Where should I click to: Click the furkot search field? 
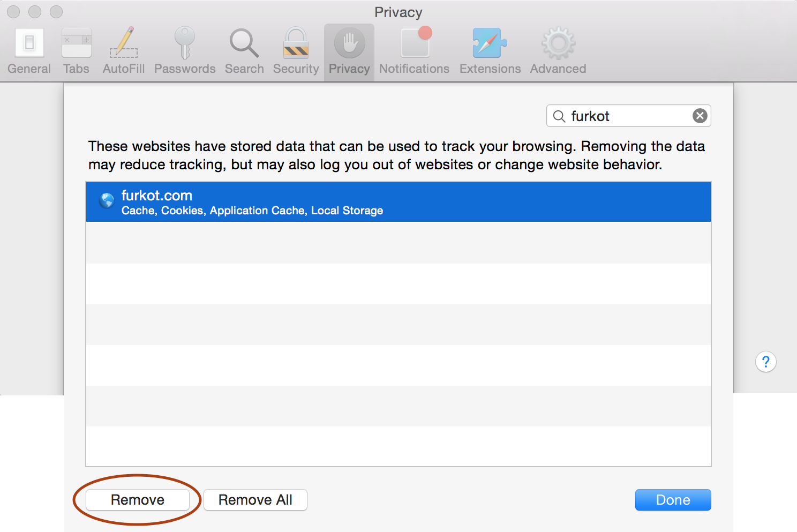pos(627,116)
